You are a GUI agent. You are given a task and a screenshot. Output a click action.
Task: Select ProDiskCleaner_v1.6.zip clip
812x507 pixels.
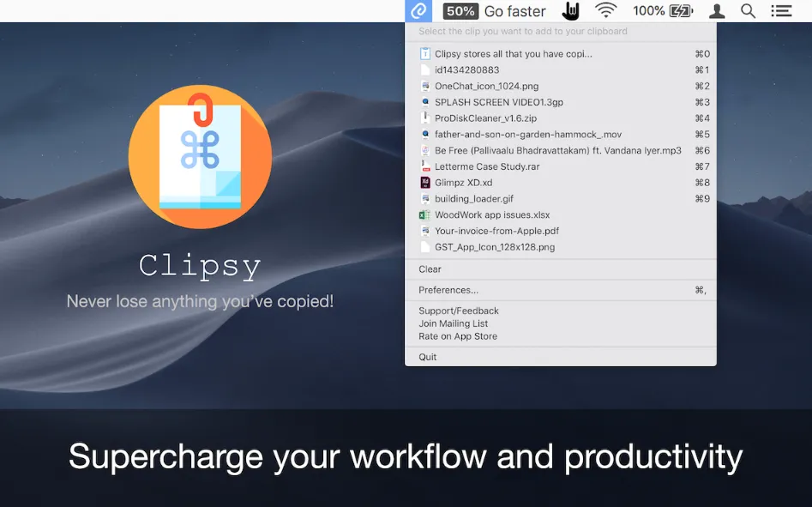[560, 118]
